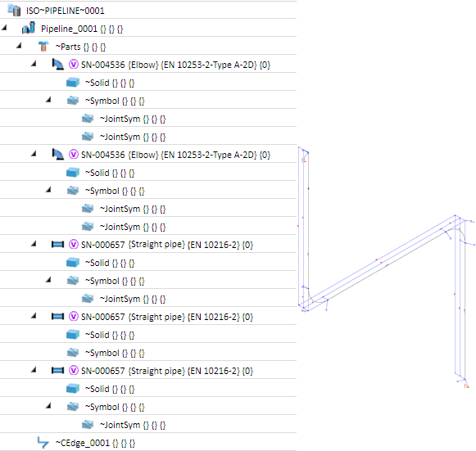Collapse the first SN-004536 Elbow node
Image resolution: width=476 pixels, height=451 pixels.
tap(34, 64)
